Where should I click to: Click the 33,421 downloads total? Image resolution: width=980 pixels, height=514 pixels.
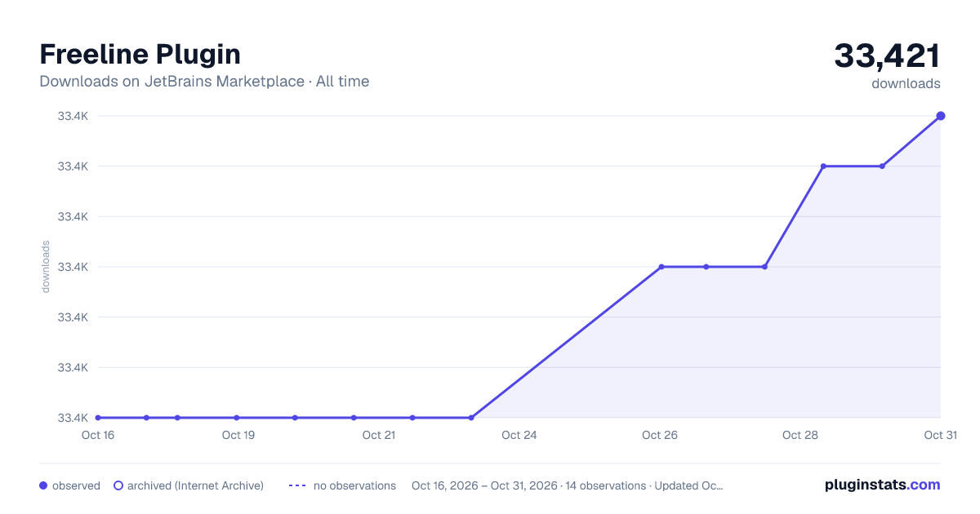pyautogui.click(x=887, y=56)
